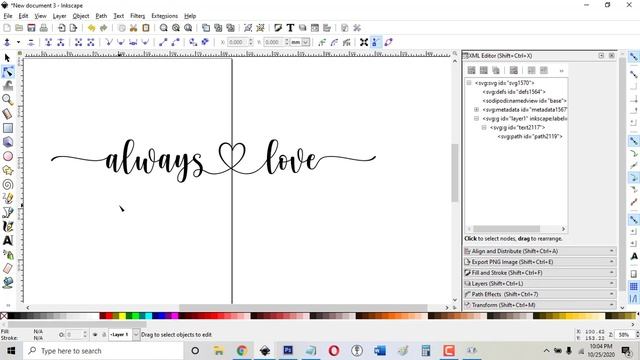The height and width of the screenshot is (360, 640).
Task: Open Text and Font dialog icon
Action: pos(290,28)
